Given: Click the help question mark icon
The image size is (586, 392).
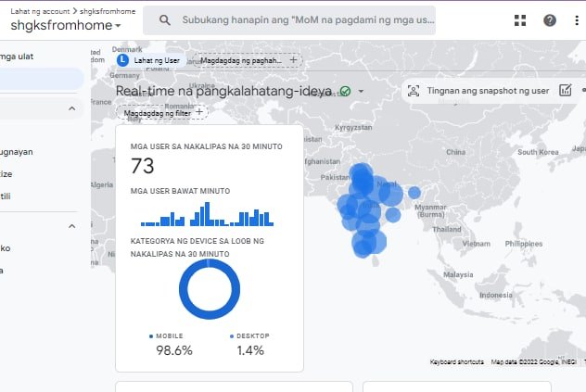Looking at the screenshot, I should click(550, 19).
